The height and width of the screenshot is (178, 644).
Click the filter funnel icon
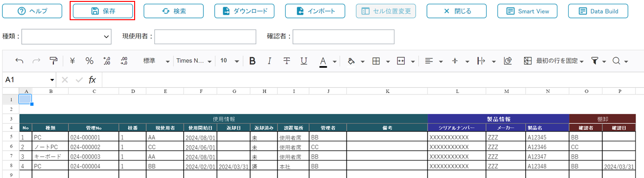595,61
